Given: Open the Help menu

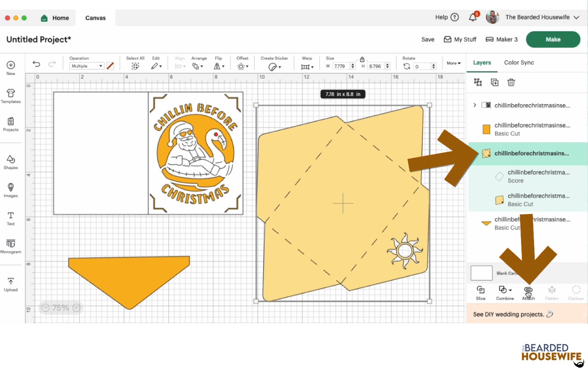Looking at the screenshot, I should point(447,17).
